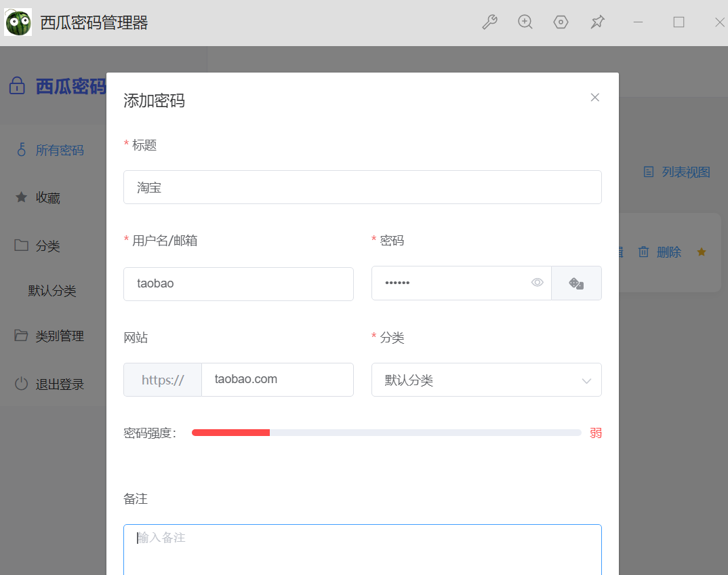
Task: Click the red password strength bar
Action: pyautogui.click(x=230, y=433)
